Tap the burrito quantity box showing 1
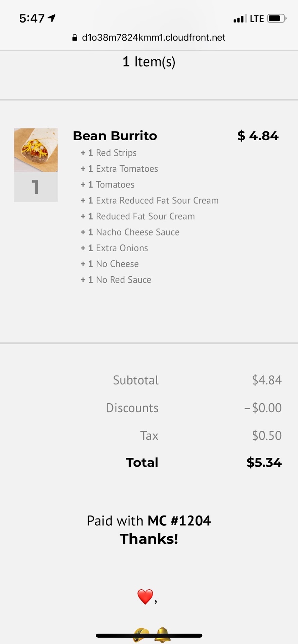This screenshot has height=644, width=298. (36, 187)
